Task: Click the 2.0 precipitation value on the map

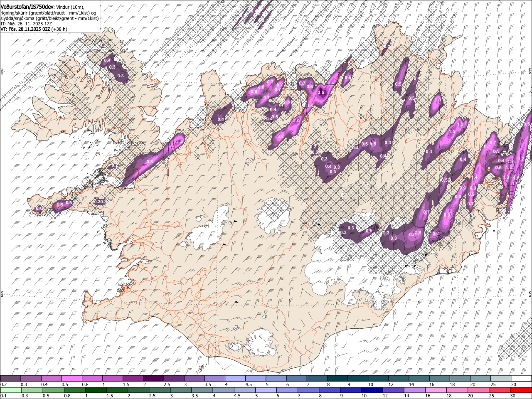Action: 296,121
